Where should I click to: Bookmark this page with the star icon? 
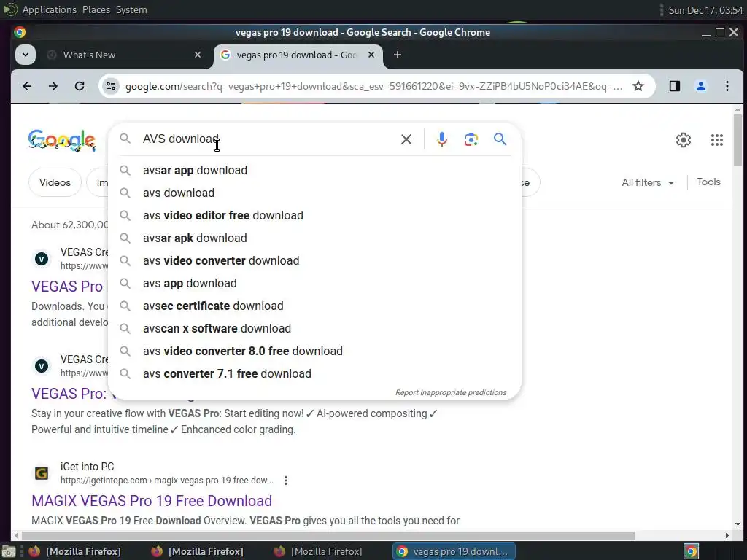click(x=638, y=86)
